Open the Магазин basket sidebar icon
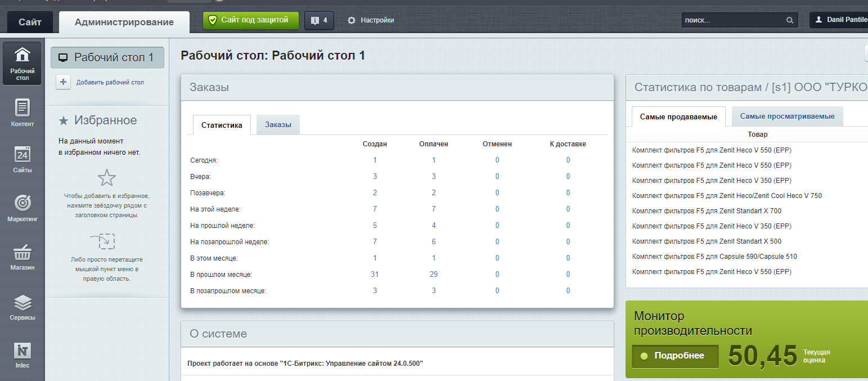This screenshot has width=868, height=381. [x=22, y=257]
